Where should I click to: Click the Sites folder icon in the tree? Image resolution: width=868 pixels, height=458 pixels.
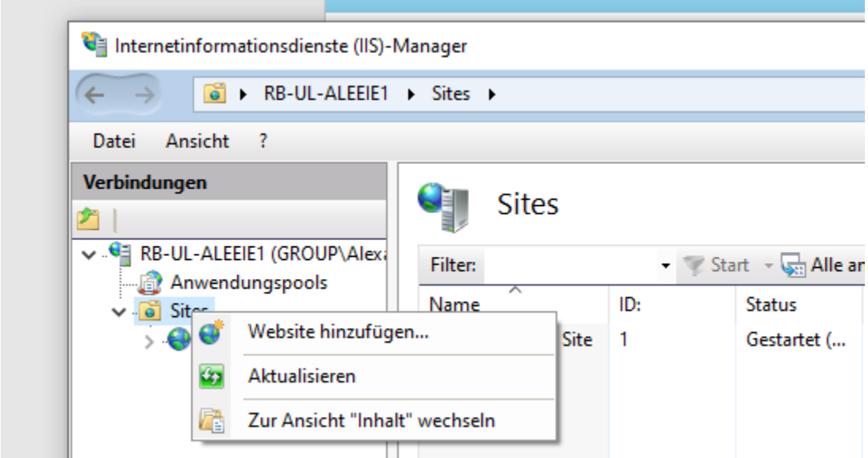[x=150, y=311]
